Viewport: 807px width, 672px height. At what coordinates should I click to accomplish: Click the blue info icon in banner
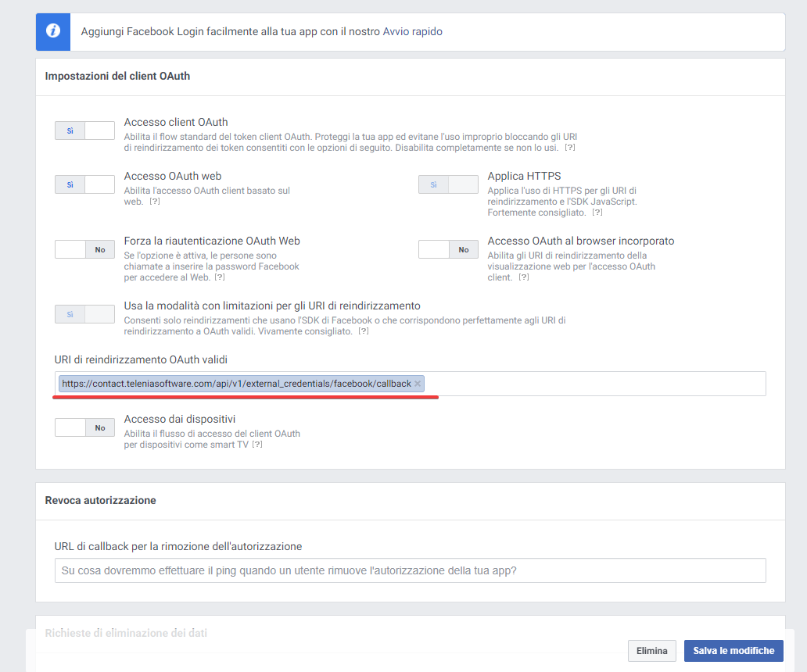click(x=53, y=31)
